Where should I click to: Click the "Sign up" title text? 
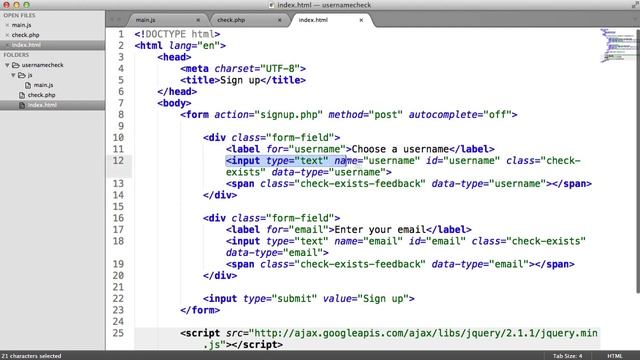240,80
